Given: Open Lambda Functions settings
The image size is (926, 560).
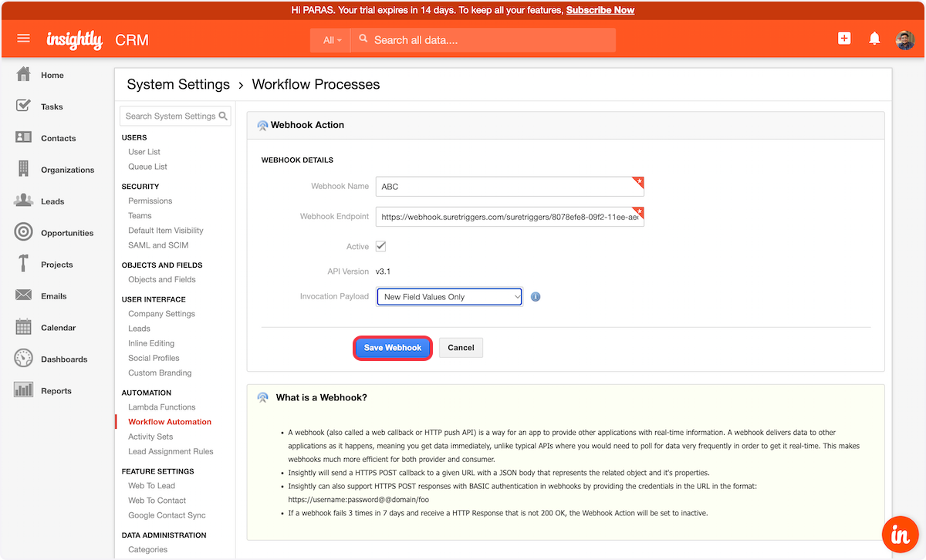Looking at the screenshot, I should pos(162,407).
